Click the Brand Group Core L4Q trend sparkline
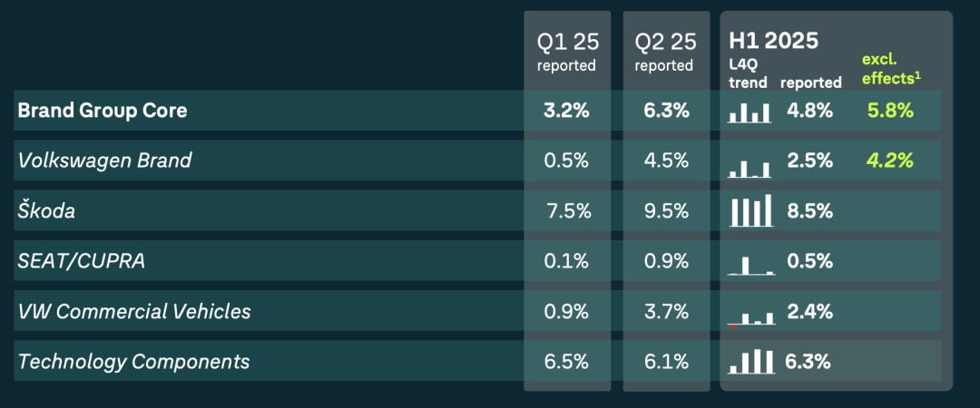The width and height of the screenshot is (980, 408). click(750, 112)
